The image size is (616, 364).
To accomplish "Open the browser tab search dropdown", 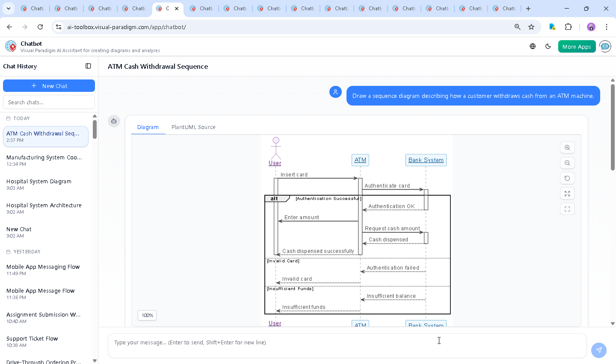I will (9, 9).
